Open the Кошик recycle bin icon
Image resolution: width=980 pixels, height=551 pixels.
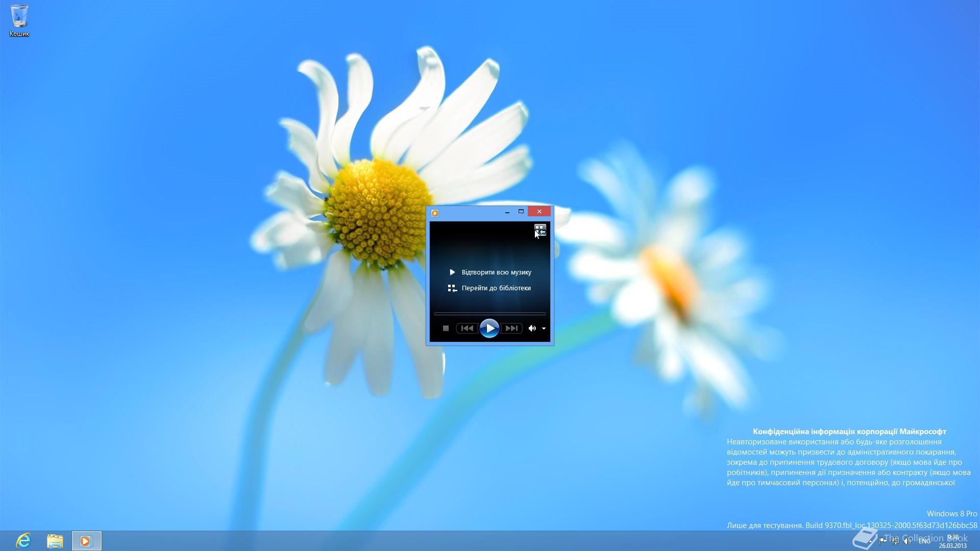[19, 21]
